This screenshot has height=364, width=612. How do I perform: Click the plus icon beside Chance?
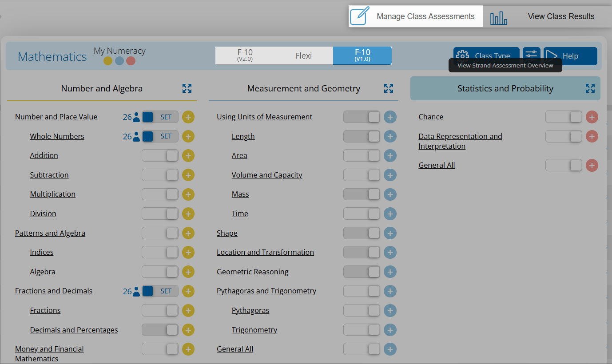point(592,117)
